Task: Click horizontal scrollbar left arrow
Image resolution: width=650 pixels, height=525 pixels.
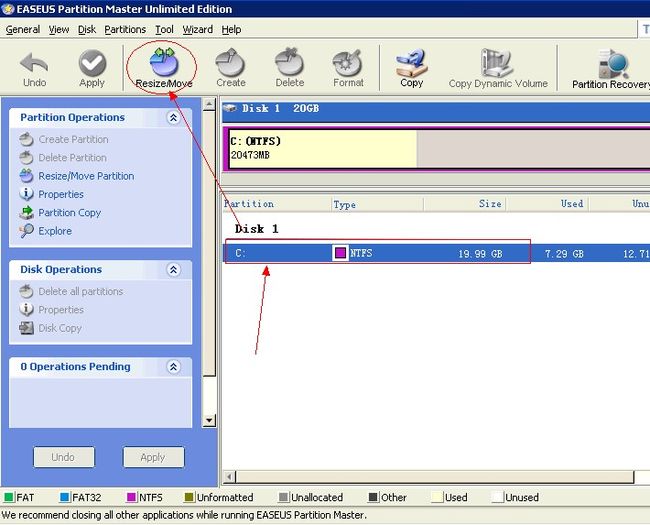Action: (x=229, y=477)
